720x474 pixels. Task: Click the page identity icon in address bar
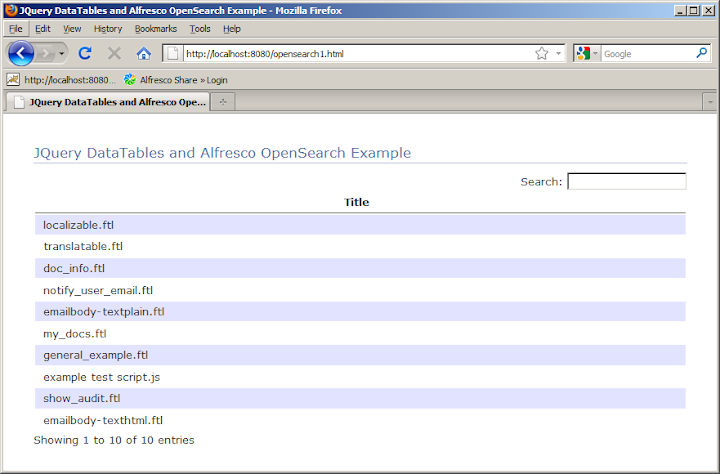pos(173,54)
